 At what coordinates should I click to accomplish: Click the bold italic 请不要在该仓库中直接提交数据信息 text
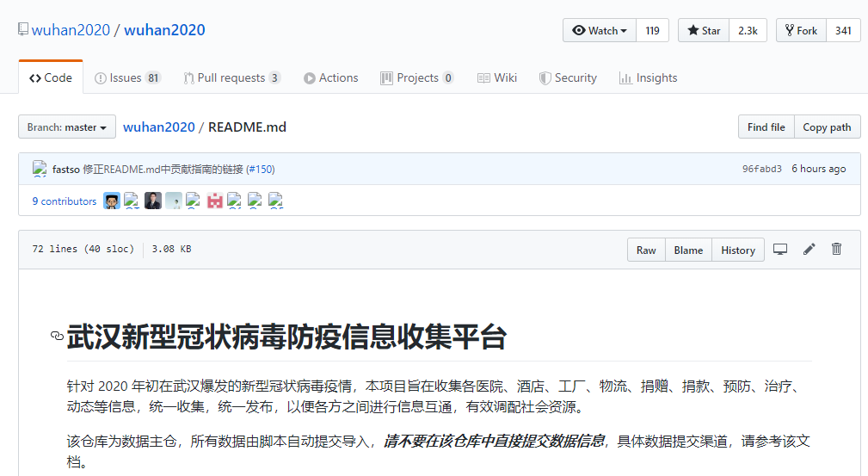coord(494,441)
